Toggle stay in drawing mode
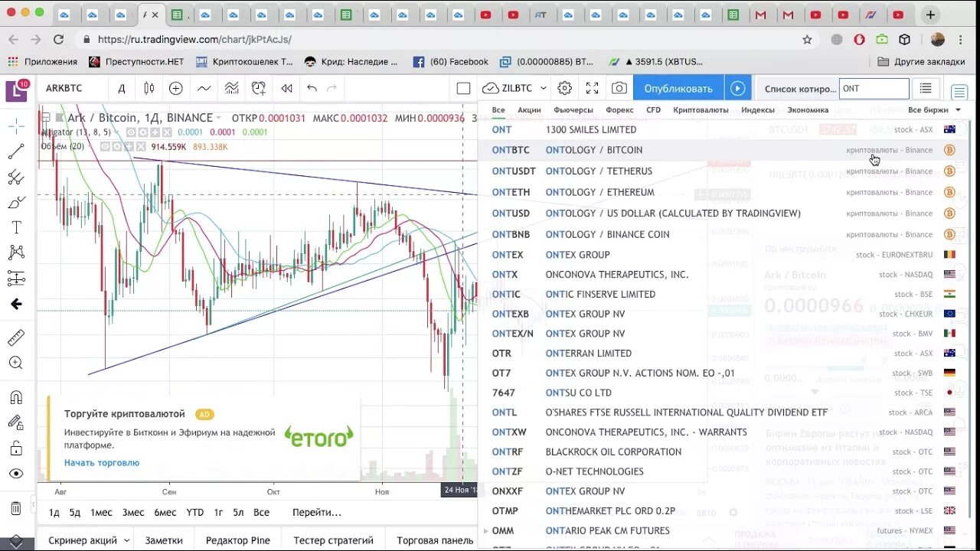Viewport: 980px width, 551px height. coord(16,422)
